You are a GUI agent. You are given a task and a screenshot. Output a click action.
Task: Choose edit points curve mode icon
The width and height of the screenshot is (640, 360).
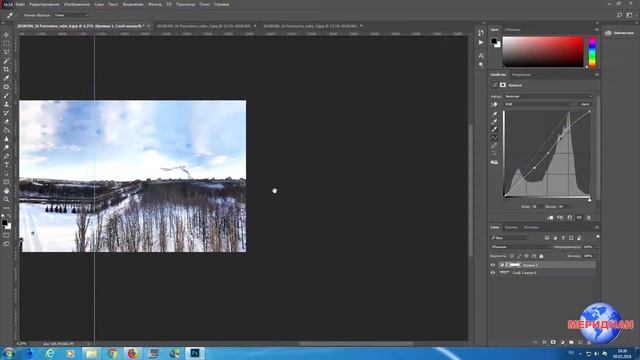(x=494, y=138)
